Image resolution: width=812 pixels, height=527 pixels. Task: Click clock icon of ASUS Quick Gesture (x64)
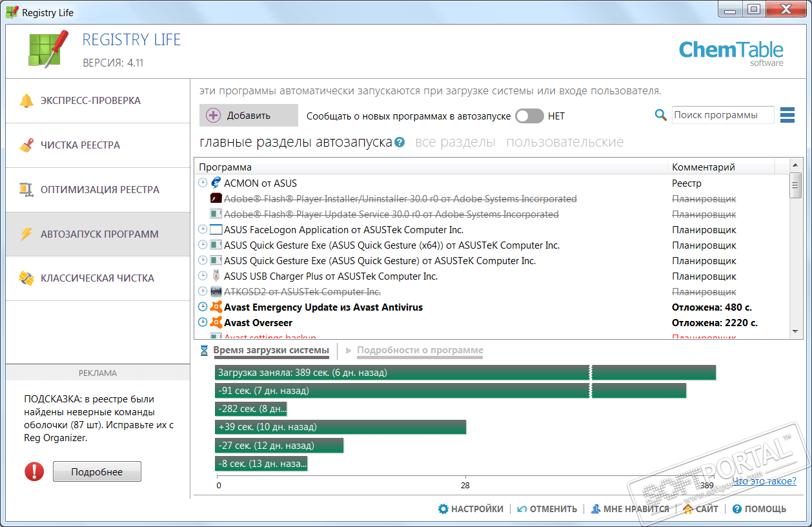203,245
